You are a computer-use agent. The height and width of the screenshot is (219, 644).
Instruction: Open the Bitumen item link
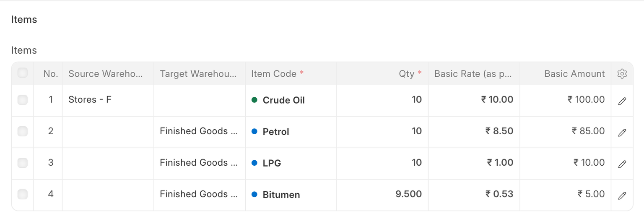[x=281, y=195]
